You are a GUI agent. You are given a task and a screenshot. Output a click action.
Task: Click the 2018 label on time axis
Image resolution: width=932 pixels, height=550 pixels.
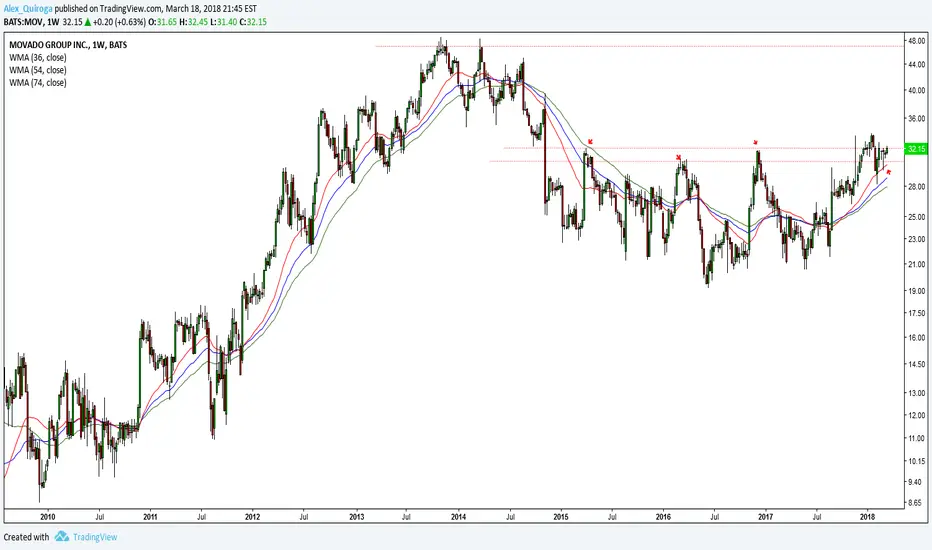coord(868,517)
